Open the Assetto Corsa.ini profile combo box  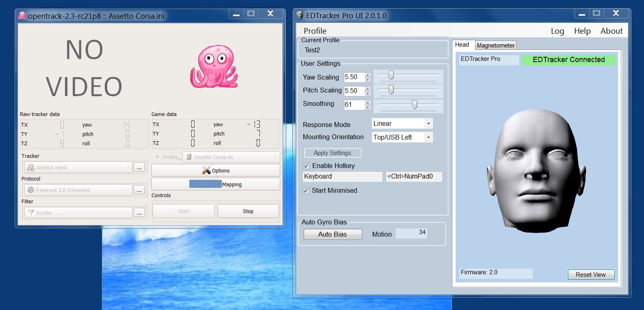[231, 157]
